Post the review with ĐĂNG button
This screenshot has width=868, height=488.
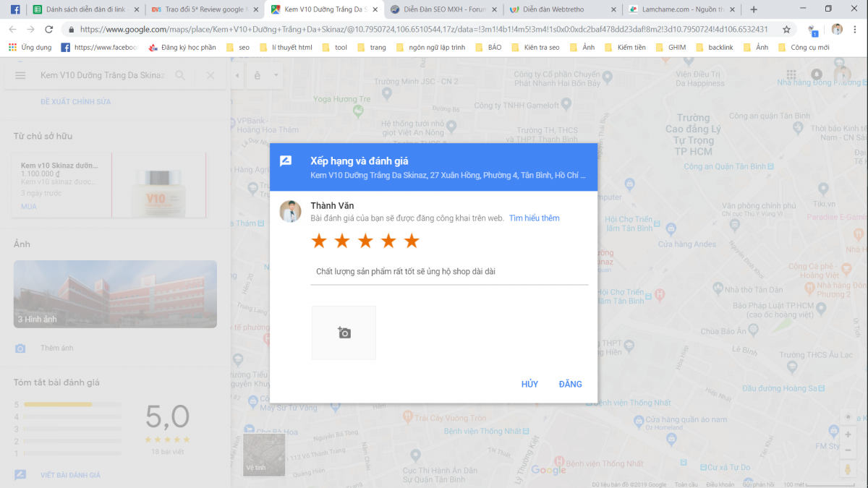point(570,384)
